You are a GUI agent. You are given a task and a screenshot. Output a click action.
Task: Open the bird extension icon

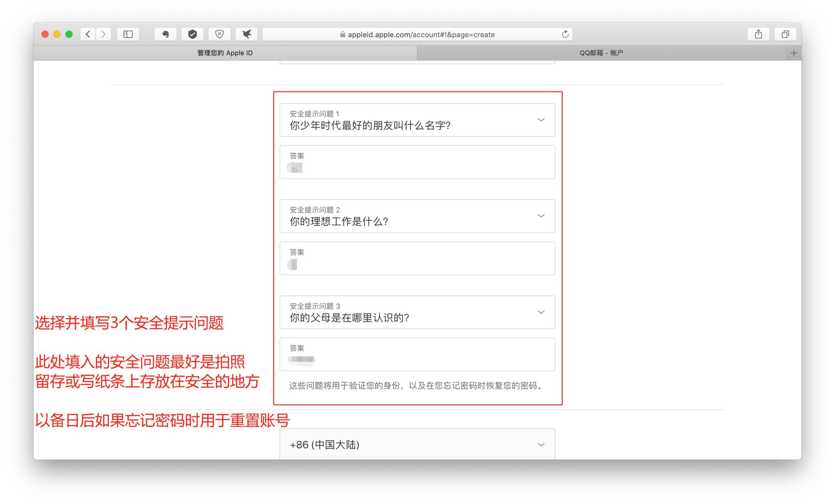click(x=246, y=34)
